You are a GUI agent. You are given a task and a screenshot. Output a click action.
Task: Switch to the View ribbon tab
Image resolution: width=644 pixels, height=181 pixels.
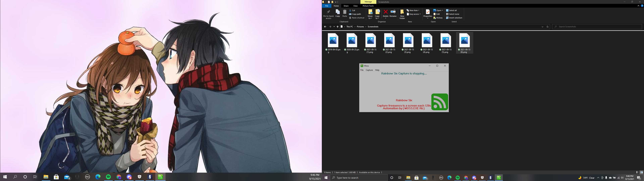355,6
